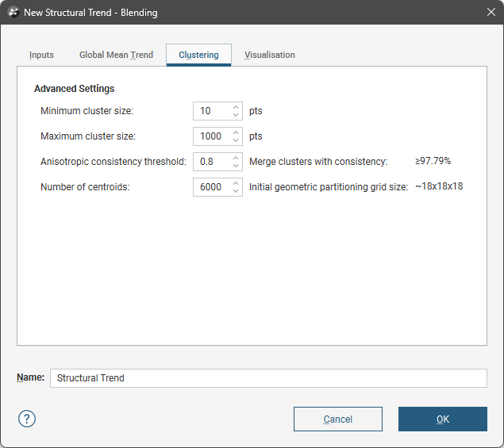
Task: Increase the number of centroids
Action: [236, 183]
